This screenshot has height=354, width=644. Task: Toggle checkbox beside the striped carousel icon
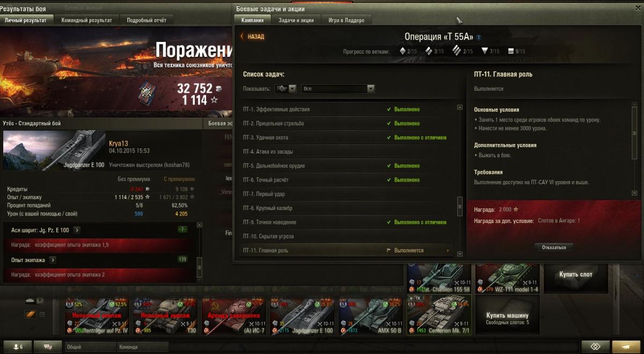click(x=42, y=314)
